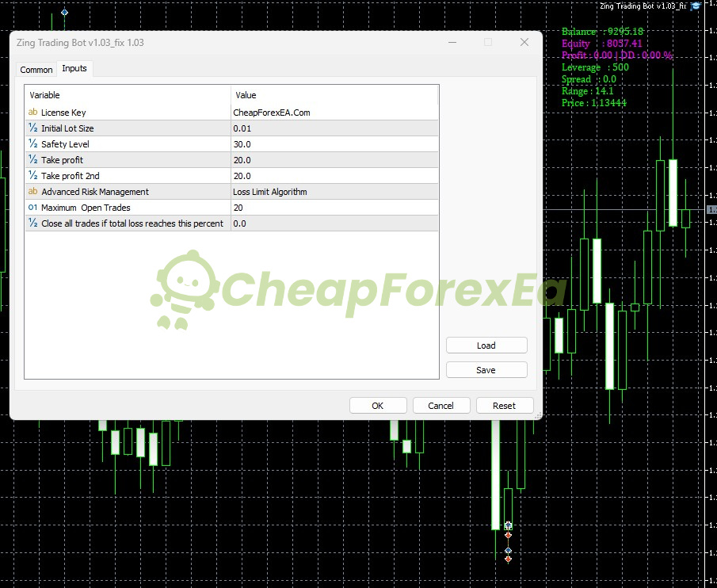Select the Take profit value field
The width and height of the screenshot is (717, 588).
tap(334, 160)
